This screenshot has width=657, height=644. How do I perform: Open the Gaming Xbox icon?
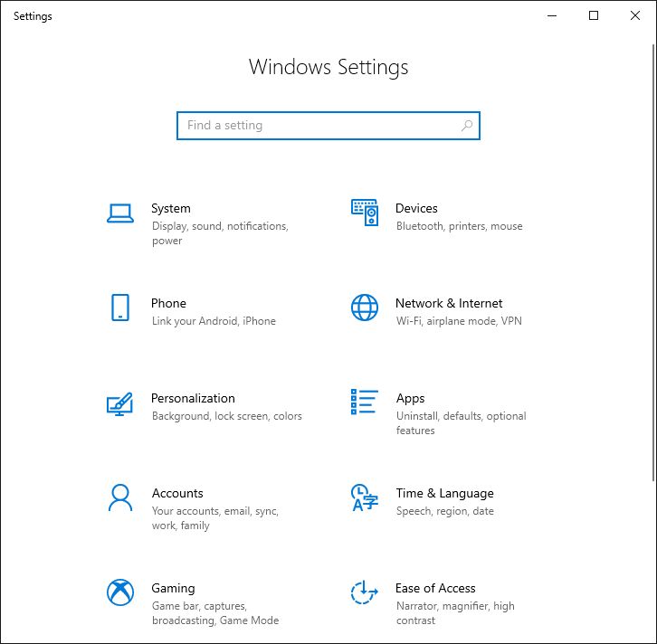coord(120,592)
